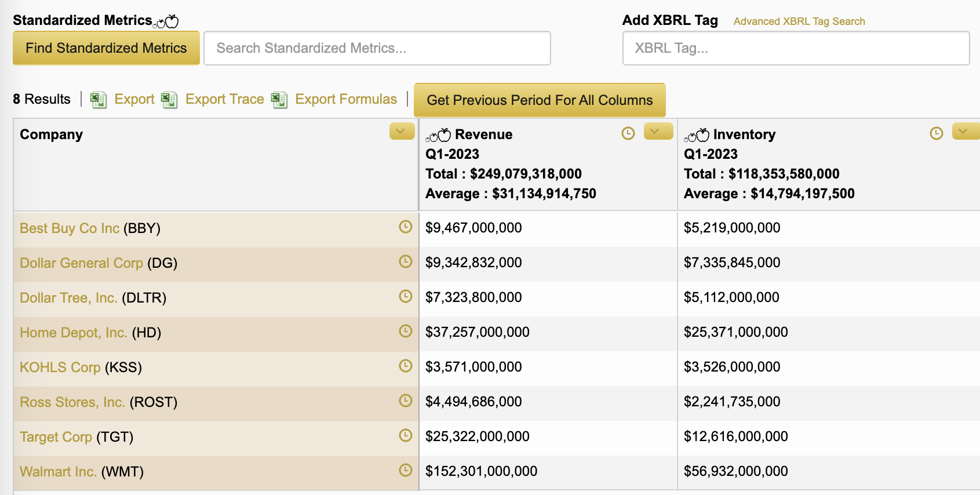Click the clock icon in Target Corp row
The image size is (980, 495).
tap(406, 435)
